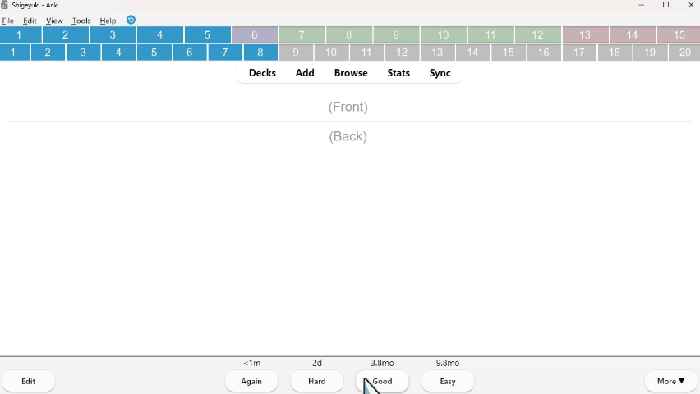
Task: Rate the card Again
Action: (x=251, y=381)
